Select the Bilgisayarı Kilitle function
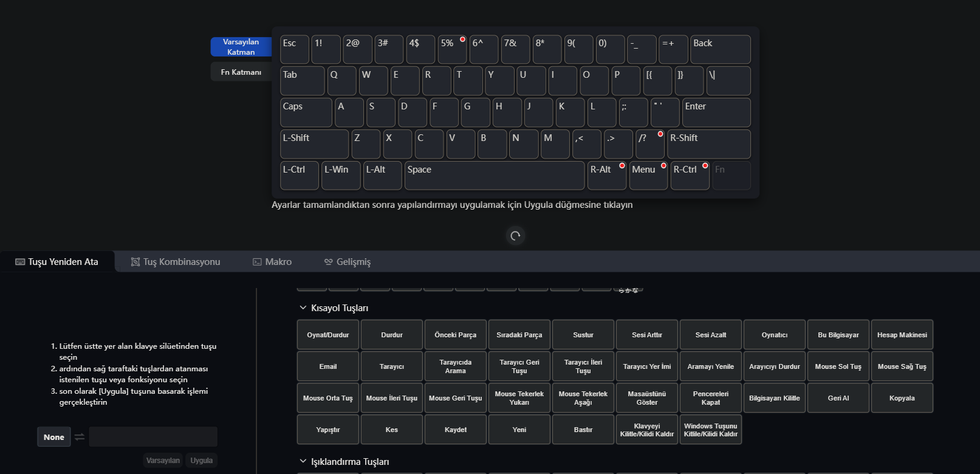Image resolution: width=980 pixels, height=474 pixels. coord(774,398)
